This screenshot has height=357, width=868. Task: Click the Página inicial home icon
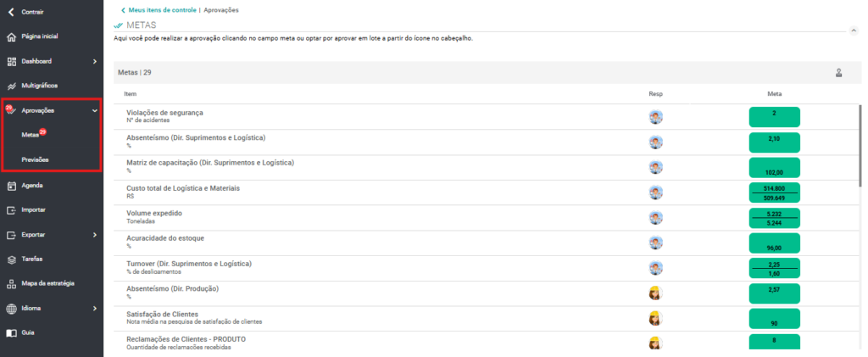(x=11, y=36)
